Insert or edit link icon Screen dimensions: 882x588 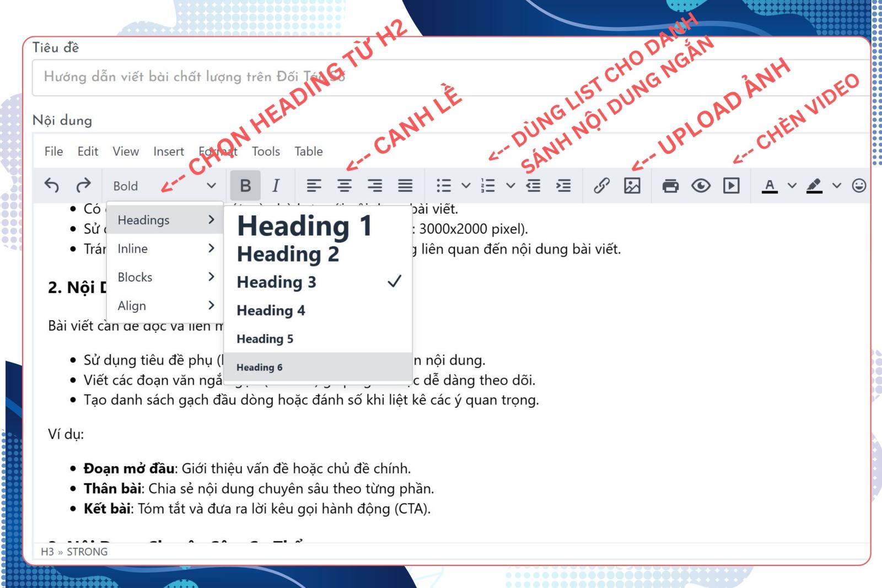click(x=601, y=186)
